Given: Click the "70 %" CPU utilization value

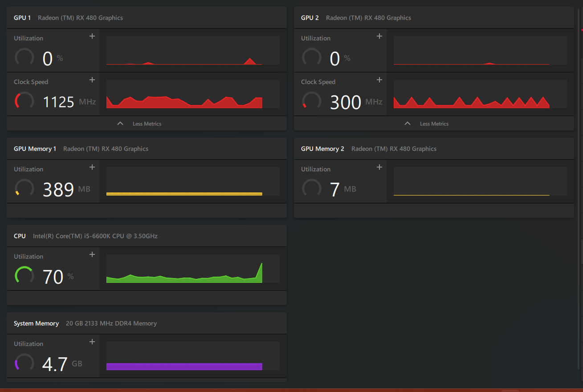Looking at the screenshot, I should (58, 277).
